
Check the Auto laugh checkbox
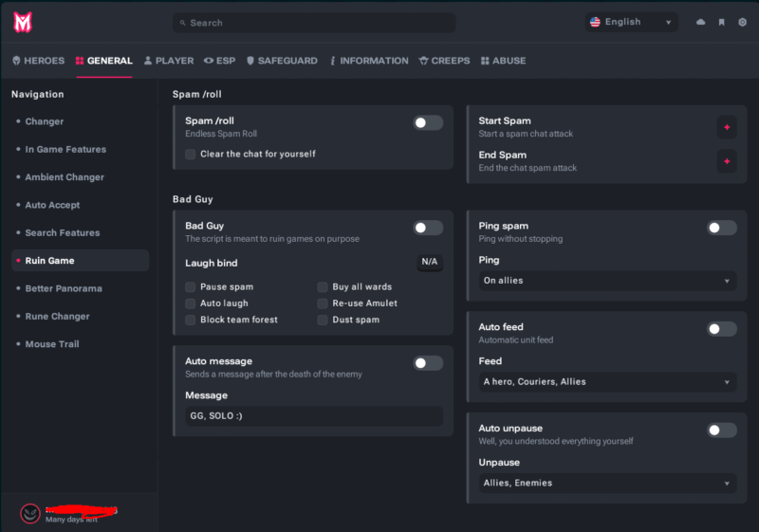click(x=191, y=303)
